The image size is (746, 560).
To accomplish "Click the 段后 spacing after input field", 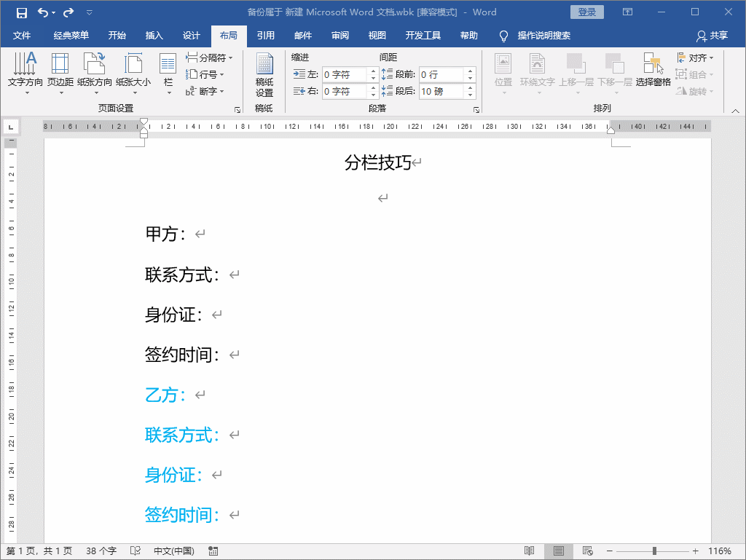I will (441, 91).
